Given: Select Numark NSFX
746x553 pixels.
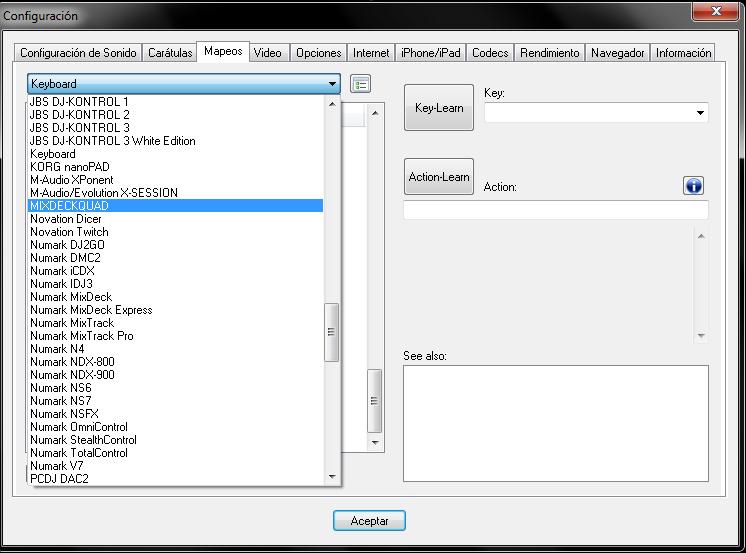Looking at the screenshot, I should click(176, 414).
